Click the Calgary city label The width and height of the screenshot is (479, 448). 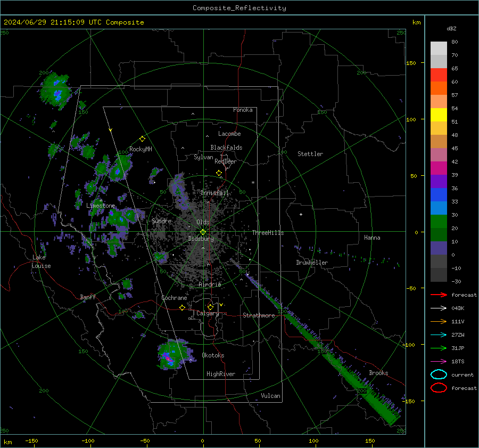tap(208, 313)
